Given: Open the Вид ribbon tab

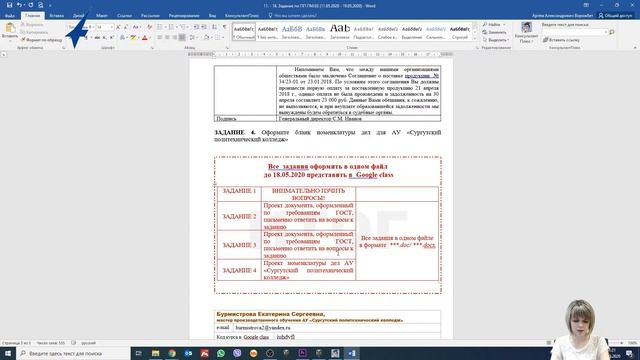Looking at the screenshot, I should click(x=212, y=16).
